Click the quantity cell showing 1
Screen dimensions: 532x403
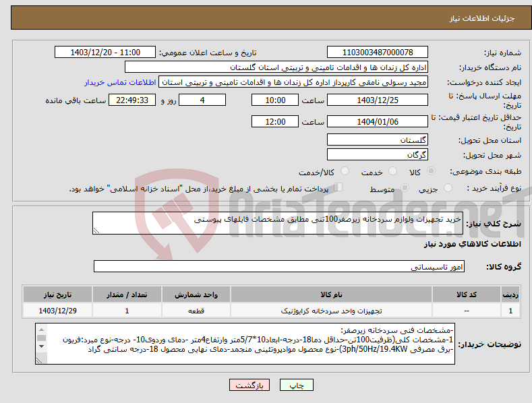127,311
